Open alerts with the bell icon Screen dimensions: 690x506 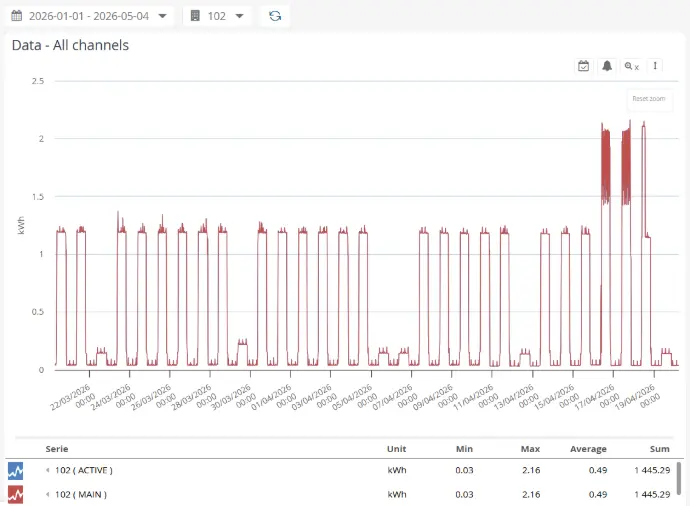click(607, 66)
